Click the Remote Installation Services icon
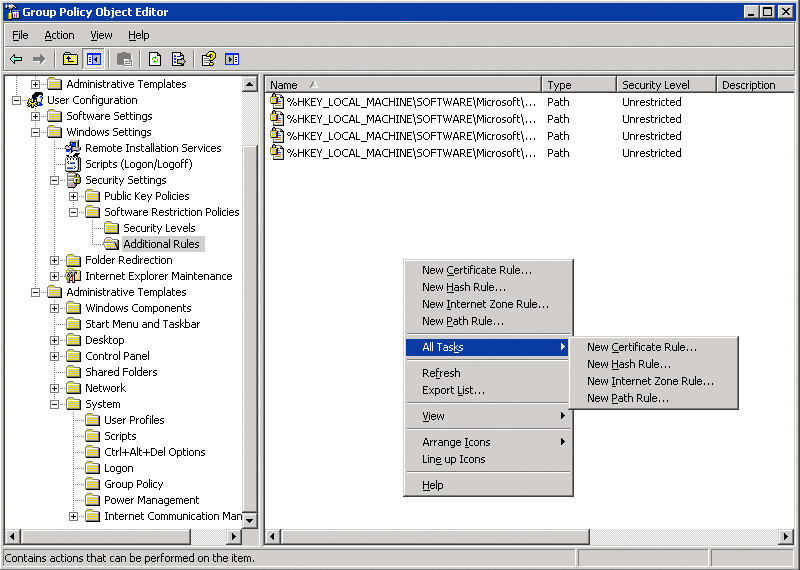The width and height of the screenshot is (800, 570). coord(73,148)
